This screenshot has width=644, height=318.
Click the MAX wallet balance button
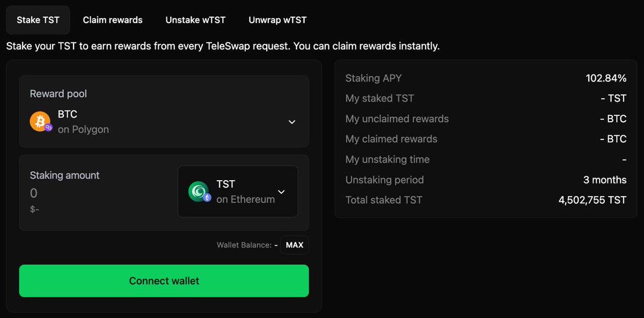pos(295,245)
